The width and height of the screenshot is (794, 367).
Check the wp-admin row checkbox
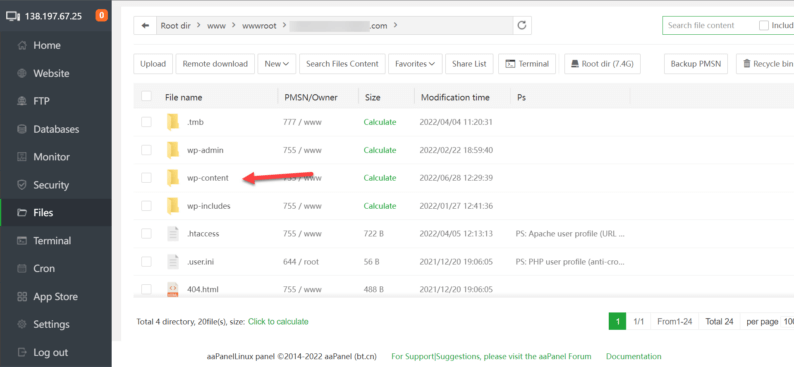(x=146, y=150)
